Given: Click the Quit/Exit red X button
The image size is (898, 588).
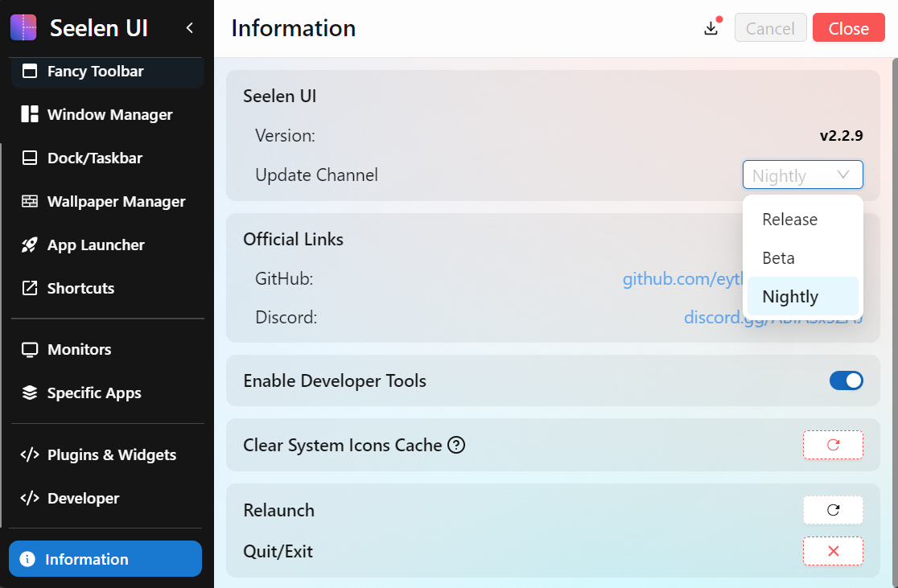Looking at the screenshot, I should pos(833,551).
